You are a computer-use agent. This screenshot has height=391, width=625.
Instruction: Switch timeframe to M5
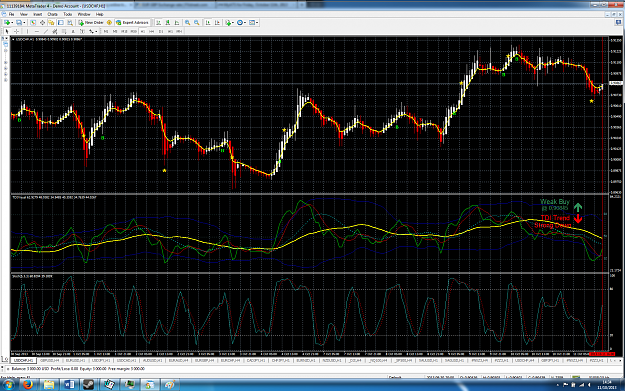pos(115,31)
